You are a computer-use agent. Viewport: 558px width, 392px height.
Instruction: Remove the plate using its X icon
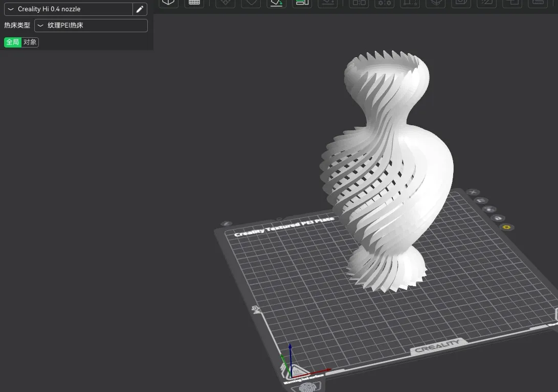[x=473, y=192]
